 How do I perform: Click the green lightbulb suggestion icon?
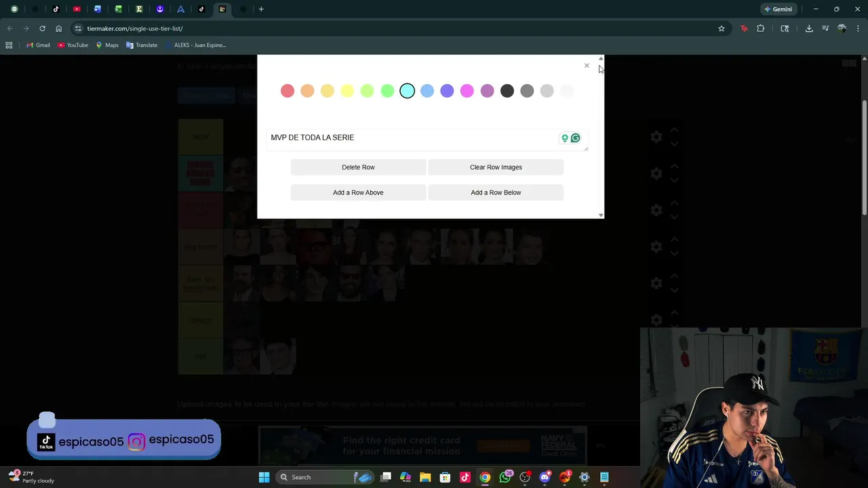point(564,138)
